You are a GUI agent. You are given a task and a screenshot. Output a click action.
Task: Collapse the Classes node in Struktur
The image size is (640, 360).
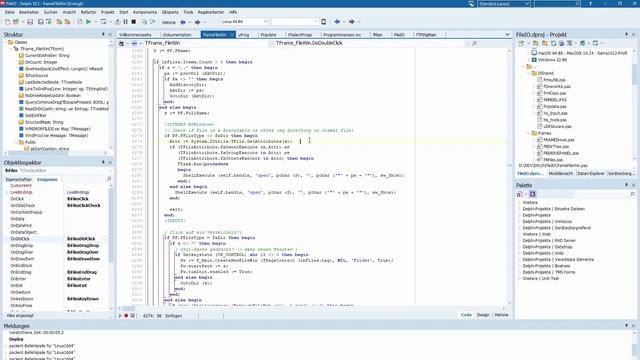click(6, 42)
